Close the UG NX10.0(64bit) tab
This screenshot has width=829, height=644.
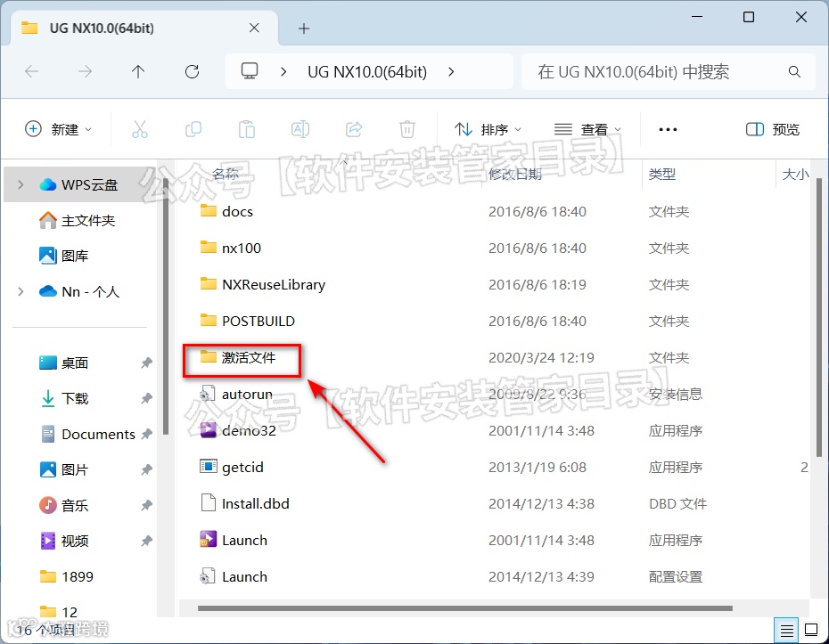point(254,28)
